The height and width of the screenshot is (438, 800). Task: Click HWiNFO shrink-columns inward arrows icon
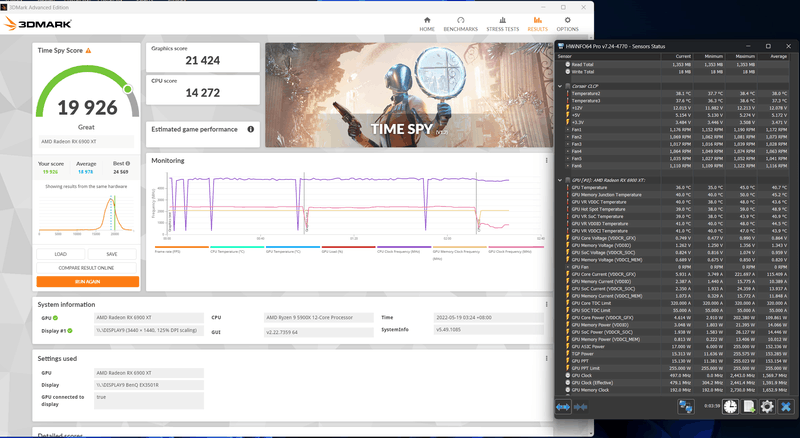click(581, 407)
